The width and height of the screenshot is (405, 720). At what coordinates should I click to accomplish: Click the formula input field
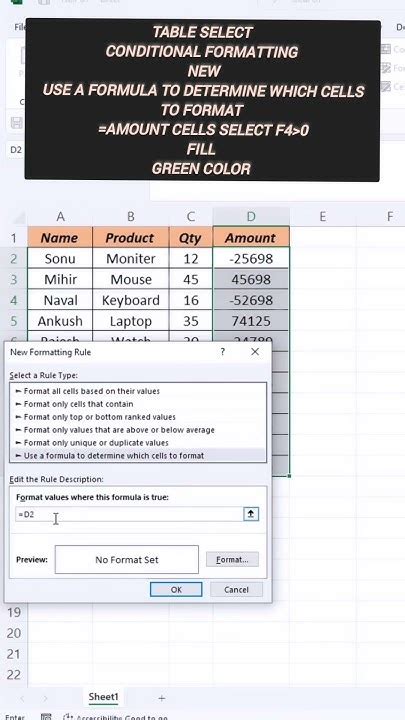[129, 514]
